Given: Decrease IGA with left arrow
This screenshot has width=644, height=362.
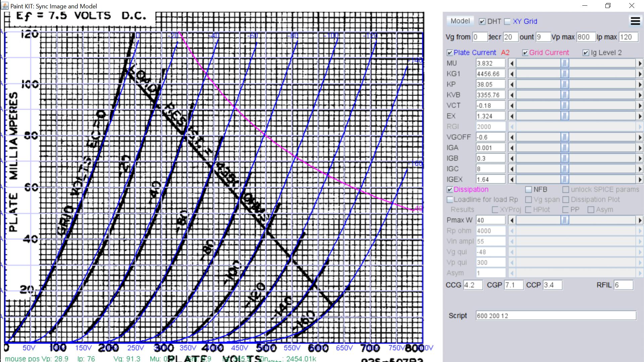Looking at the screenshot, I should pos(512,148).
